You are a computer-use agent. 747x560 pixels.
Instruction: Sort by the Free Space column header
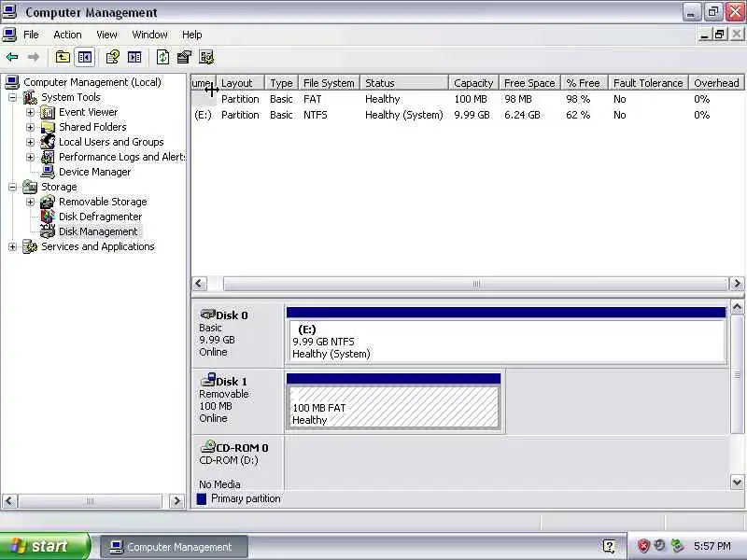529,83
